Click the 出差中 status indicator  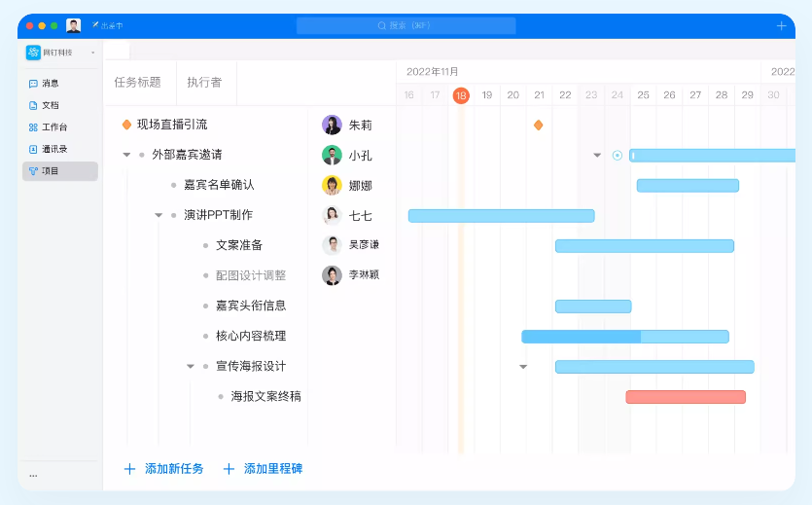tap(107, 25)
